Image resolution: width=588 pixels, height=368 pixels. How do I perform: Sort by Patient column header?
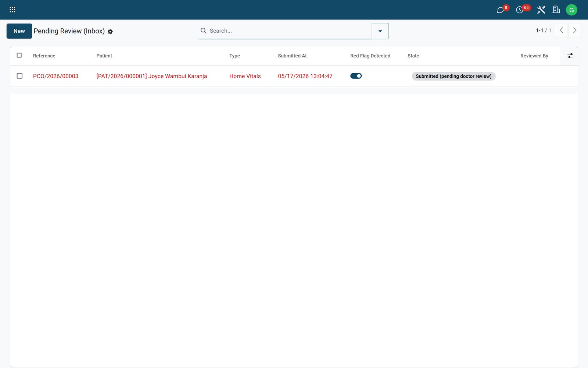[104, 56]
